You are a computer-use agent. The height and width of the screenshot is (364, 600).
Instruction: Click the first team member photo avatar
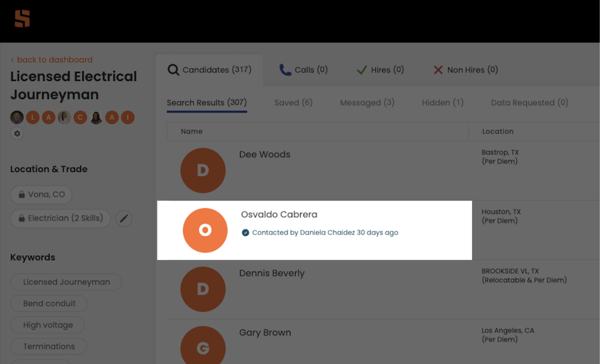17,117
